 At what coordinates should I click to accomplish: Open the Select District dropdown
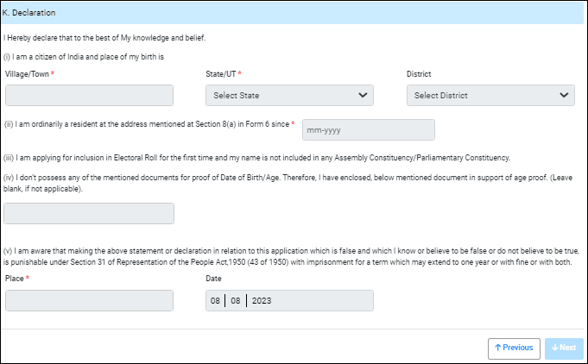490,95
